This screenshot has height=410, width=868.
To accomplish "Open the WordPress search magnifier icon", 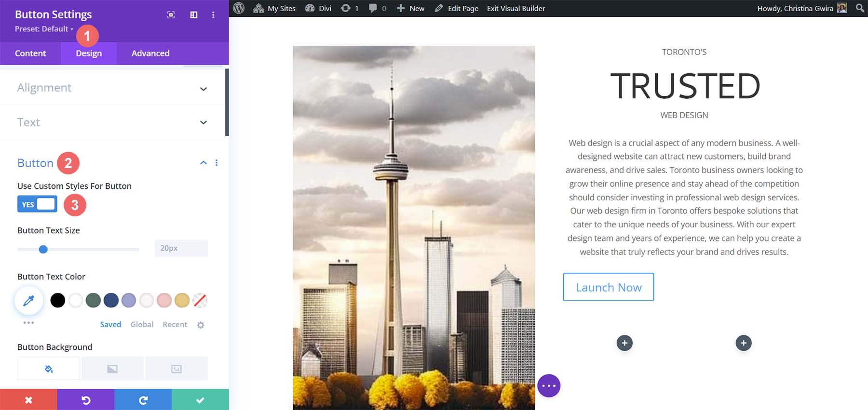I will click(860, 8).
